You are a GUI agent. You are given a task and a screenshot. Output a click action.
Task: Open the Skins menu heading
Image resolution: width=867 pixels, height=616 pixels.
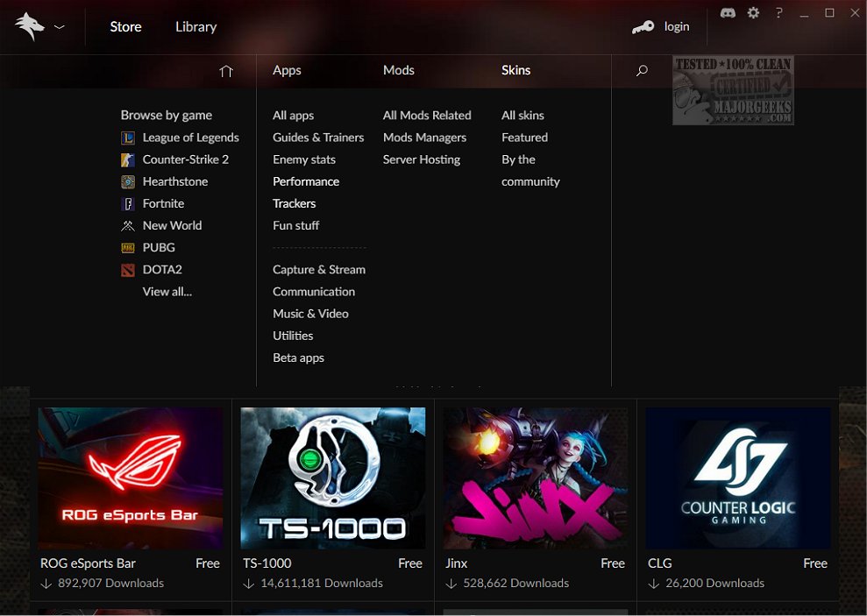[515, 70]
